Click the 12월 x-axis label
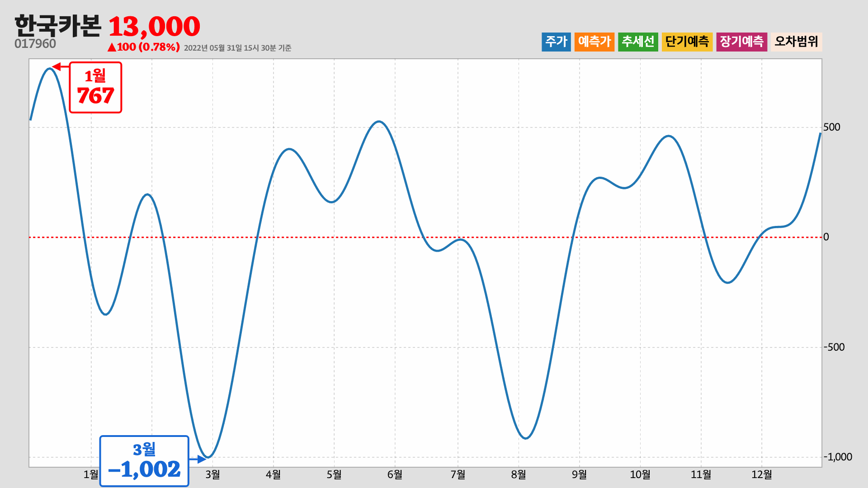 [762, 475]
